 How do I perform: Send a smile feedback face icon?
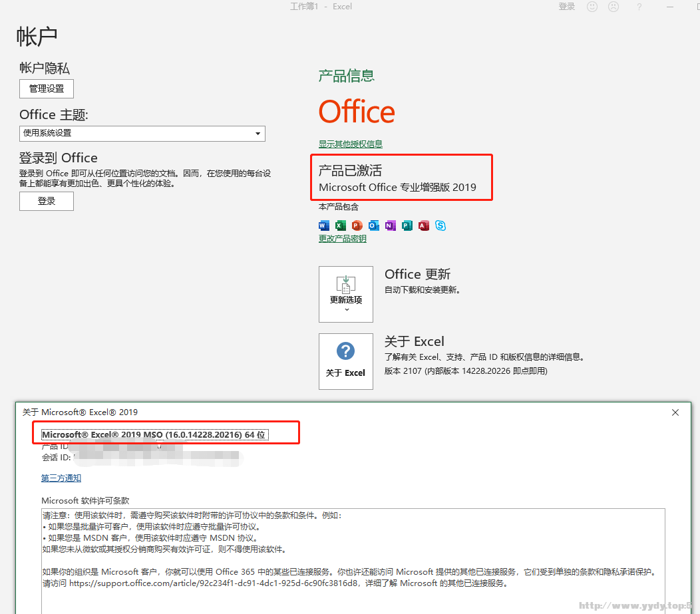coord(592,7)
